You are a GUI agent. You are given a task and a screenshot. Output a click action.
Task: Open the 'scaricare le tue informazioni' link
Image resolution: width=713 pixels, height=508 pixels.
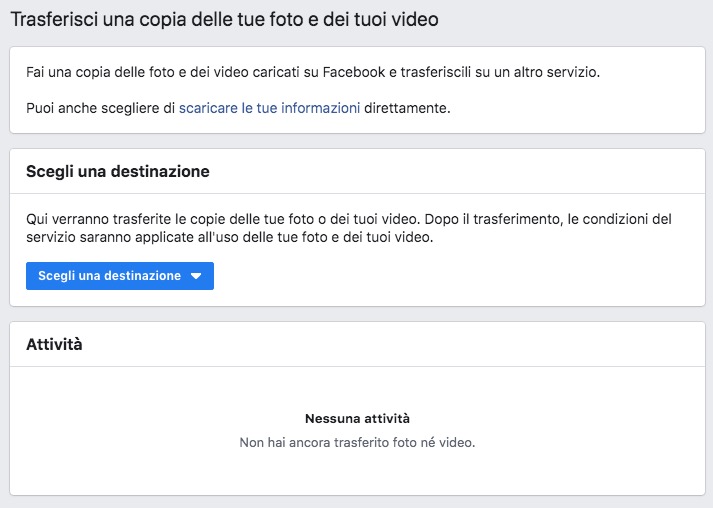tap(269, 108)
